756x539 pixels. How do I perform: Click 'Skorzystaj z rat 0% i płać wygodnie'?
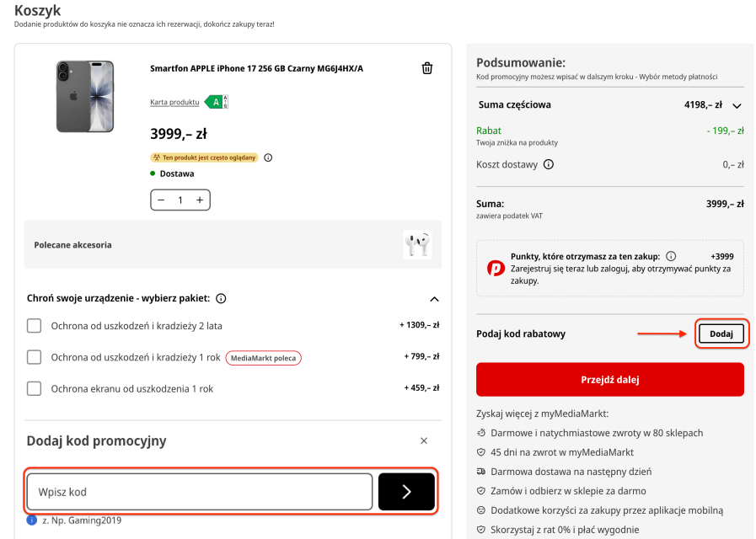tap(565, 530)
